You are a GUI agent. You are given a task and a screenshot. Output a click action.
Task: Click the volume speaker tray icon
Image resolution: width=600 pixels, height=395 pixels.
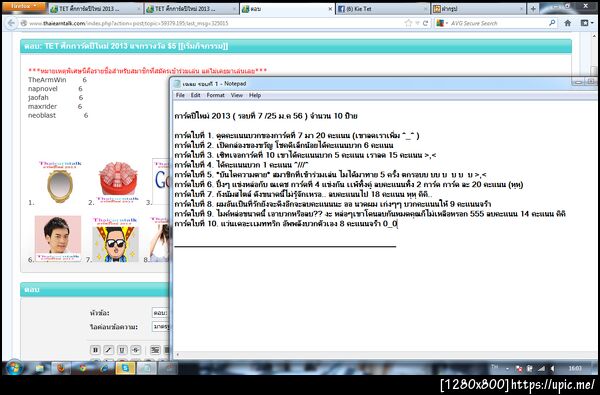coord(553,369)
